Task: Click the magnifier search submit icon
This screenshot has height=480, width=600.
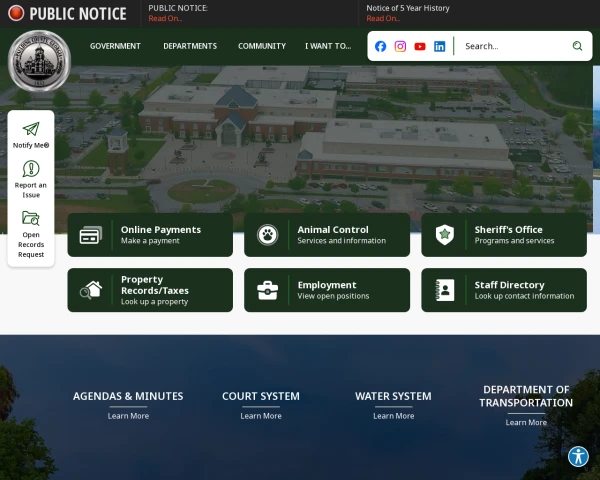Action: pos(577,46)
